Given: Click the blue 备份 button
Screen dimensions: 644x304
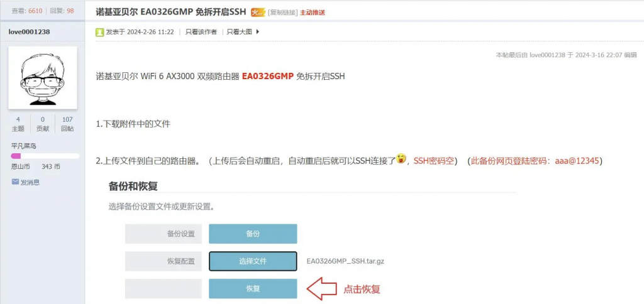Looking at the screenshot, I should (253, 234).
